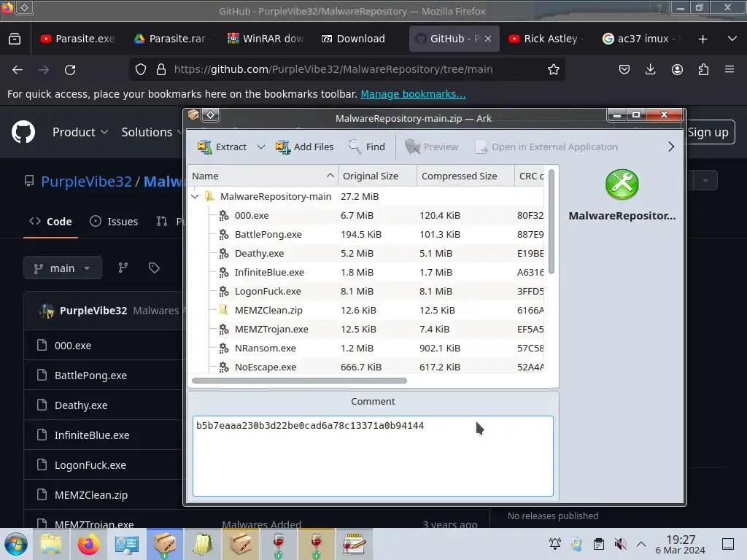Image resolution: width=747 pixels, height=560 pixels.
Task: Click inside the archive Comment text box
Action: click(x=373, y=456)
